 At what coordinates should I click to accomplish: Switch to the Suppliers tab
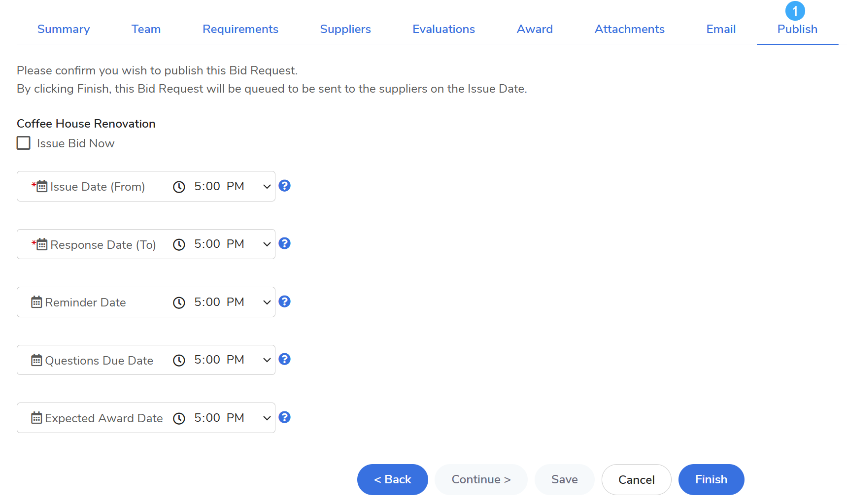click(345, 29)
